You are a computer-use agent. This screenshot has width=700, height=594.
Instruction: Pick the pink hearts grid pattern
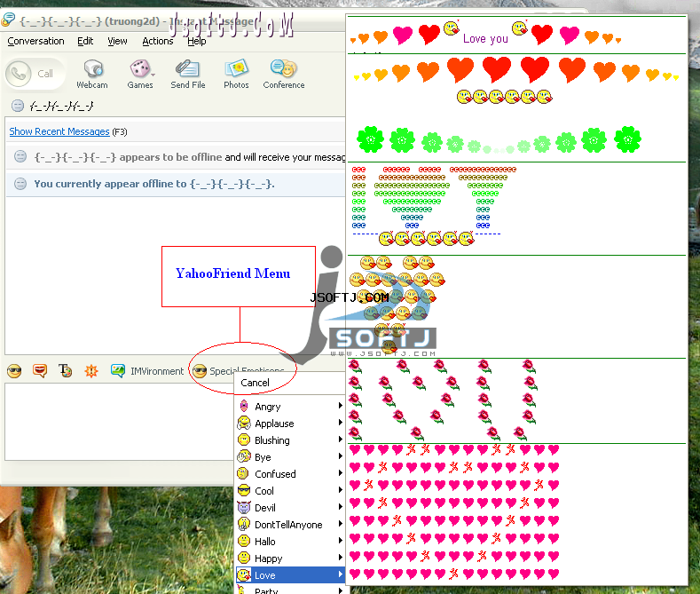click(454, 511)
